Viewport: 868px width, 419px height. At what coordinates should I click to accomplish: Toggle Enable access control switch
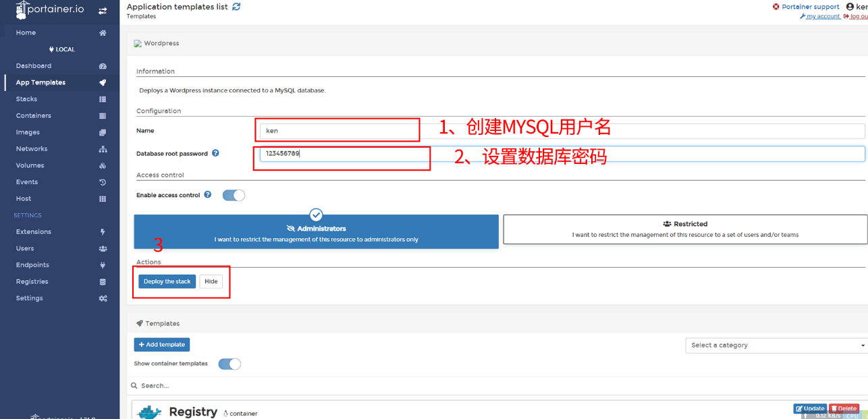coord(234,195)
